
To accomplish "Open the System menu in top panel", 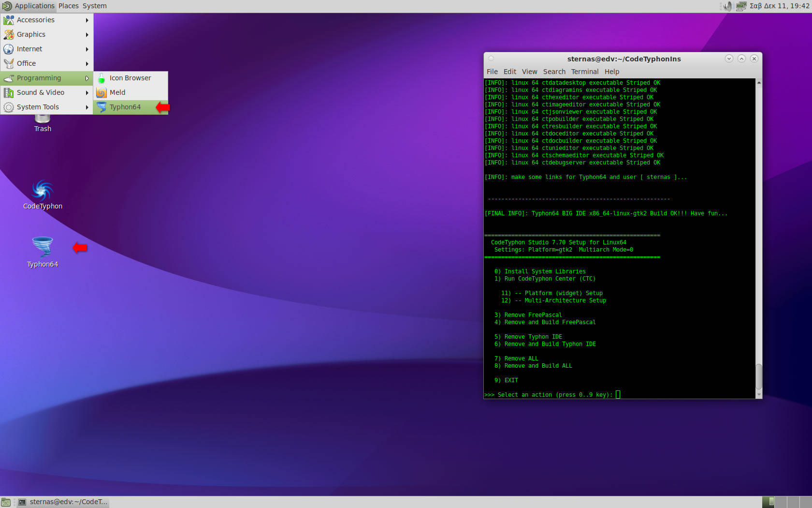I will (x=95, y=6).
